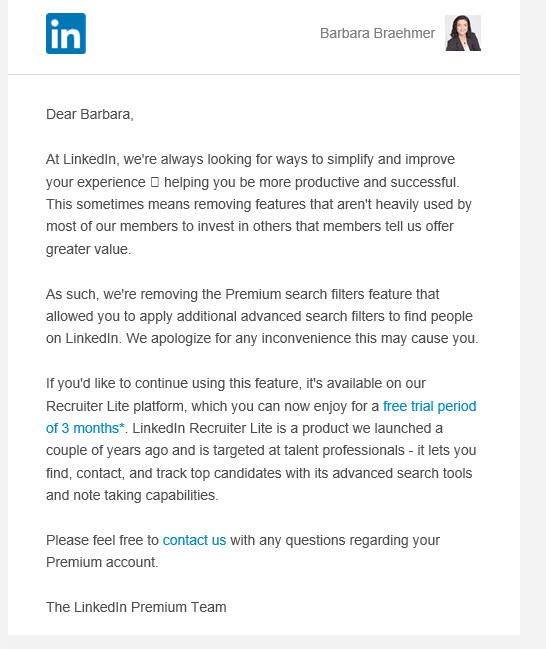Image resolution: width=546 pixels, height=649 pixels.
Task: Click the 'Dear Barbara,' greeting
Action: [90, 114]
